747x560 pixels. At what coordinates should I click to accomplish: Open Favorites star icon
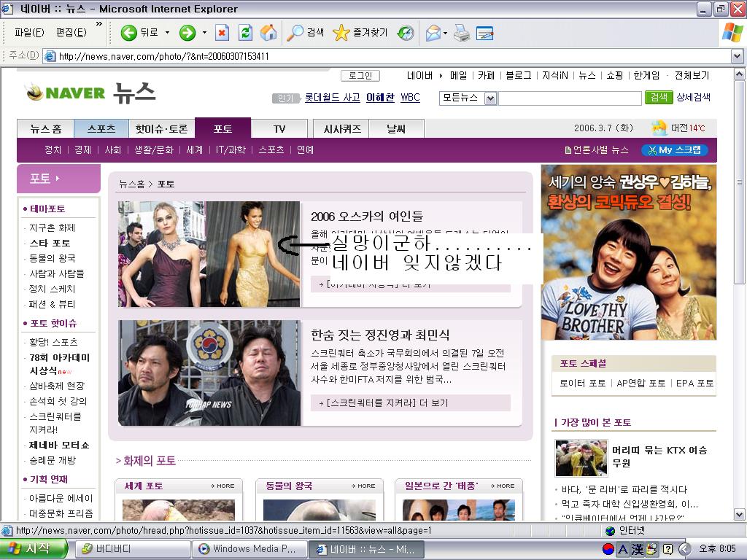(x=341, y=33)
